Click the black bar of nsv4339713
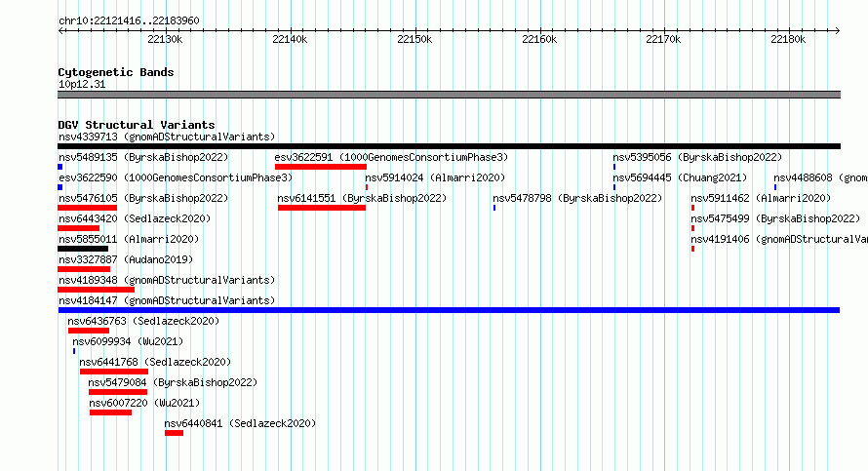Viewport: 868px width, 471px height. point(449,146)
